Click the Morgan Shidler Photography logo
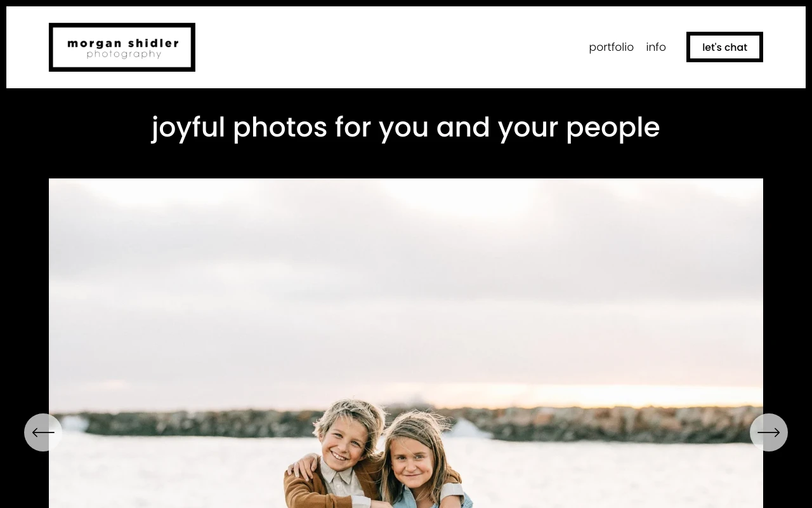812x508 pixels. 122,47
